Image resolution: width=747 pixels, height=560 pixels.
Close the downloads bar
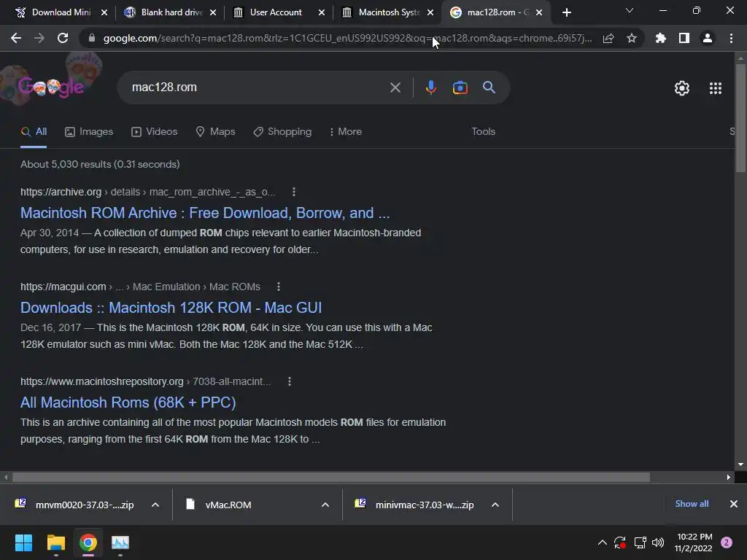tap(734, 504)
